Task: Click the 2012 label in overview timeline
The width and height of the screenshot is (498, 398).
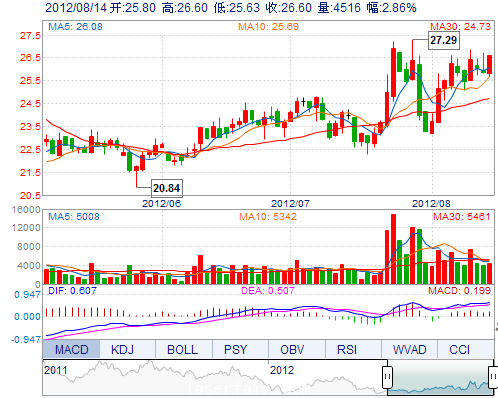Action: coord(282,370)
